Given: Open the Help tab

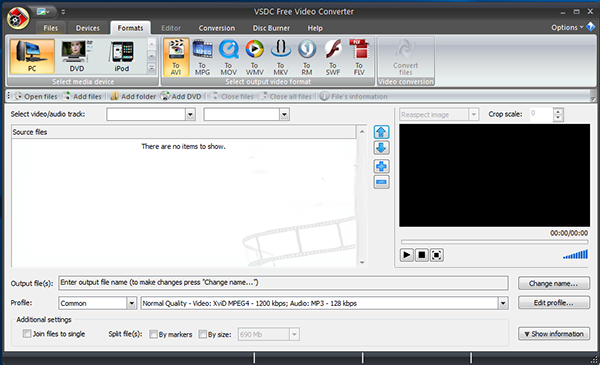Looking at the screenshot, I should (315, 28).
